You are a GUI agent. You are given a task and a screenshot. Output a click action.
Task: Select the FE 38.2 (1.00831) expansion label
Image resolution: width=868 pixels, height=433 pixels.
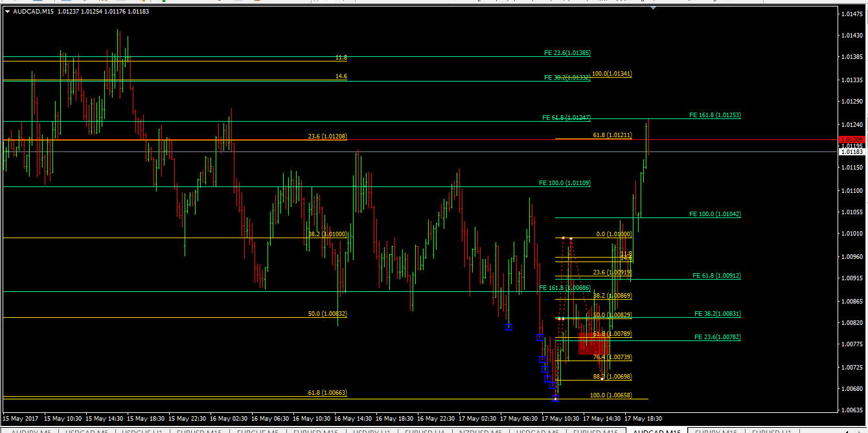[x=718, y=314]
